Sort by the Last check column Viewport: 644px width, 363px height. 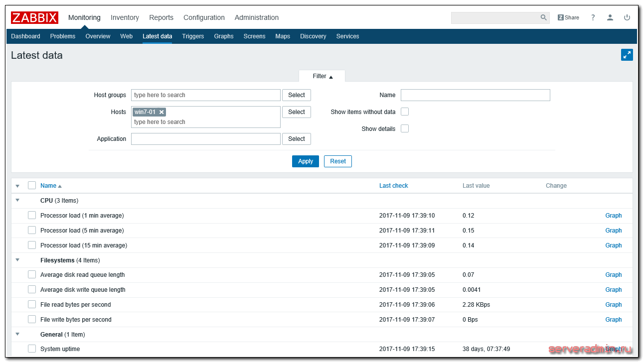(393, 186)
